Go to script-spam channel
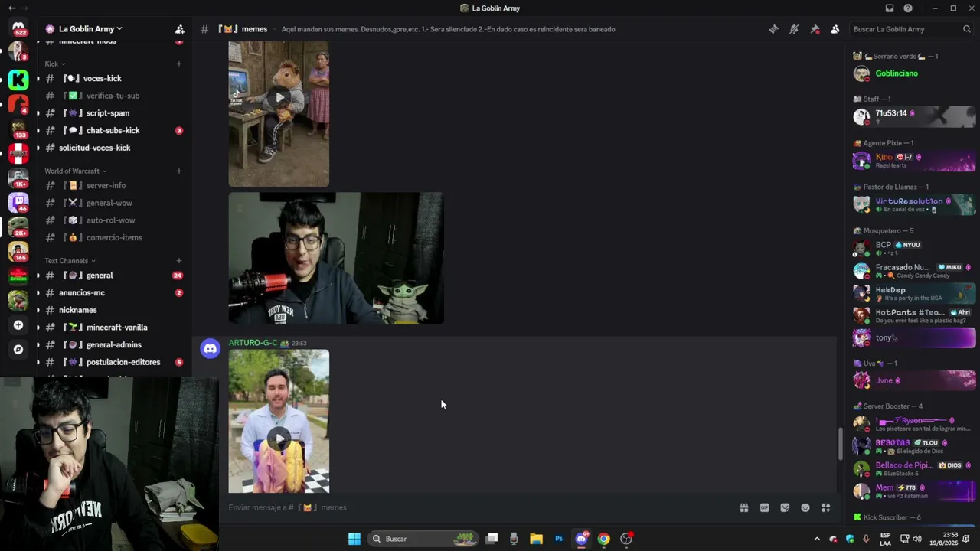The width and height of the screenshot is (980, 551). (113, 113)
